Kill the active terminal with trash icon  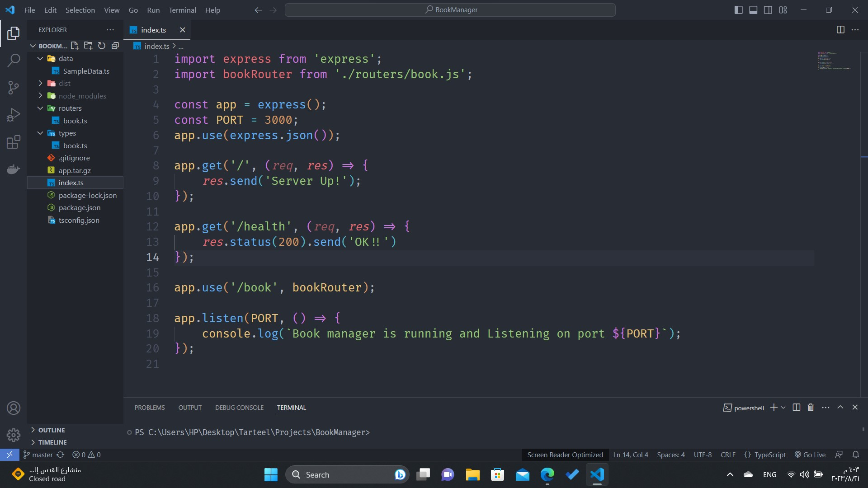[x=810, y=407]
